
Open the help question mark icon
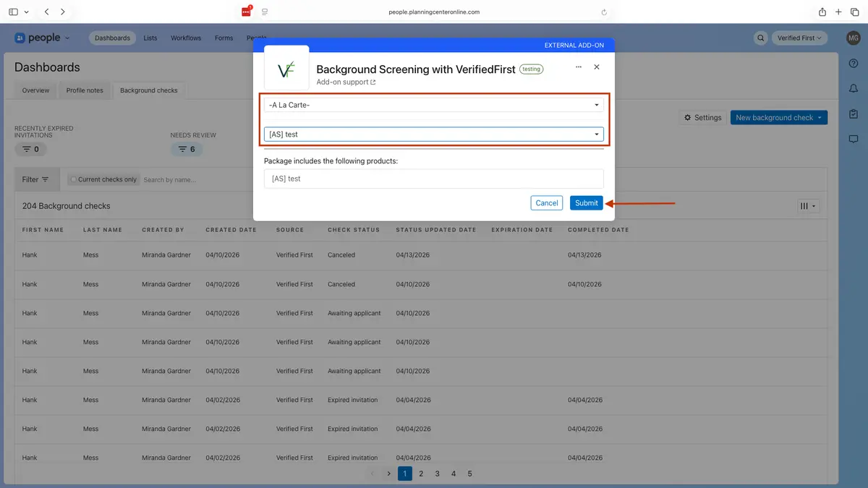coord(854,64)
